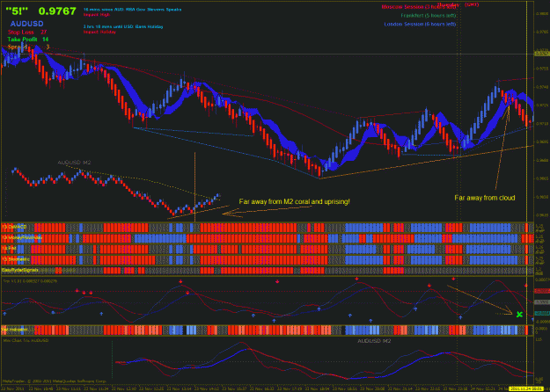Click the Moscow Session hours-left label
The width and height of the screenshot is (550, 392).
[x=419, y=7]
